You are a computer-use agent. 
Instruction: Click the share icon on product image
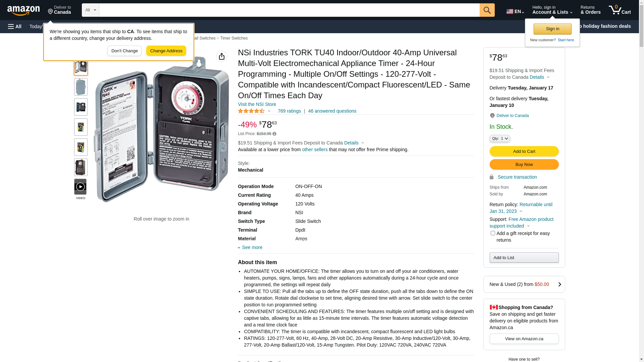pos(222,56)
